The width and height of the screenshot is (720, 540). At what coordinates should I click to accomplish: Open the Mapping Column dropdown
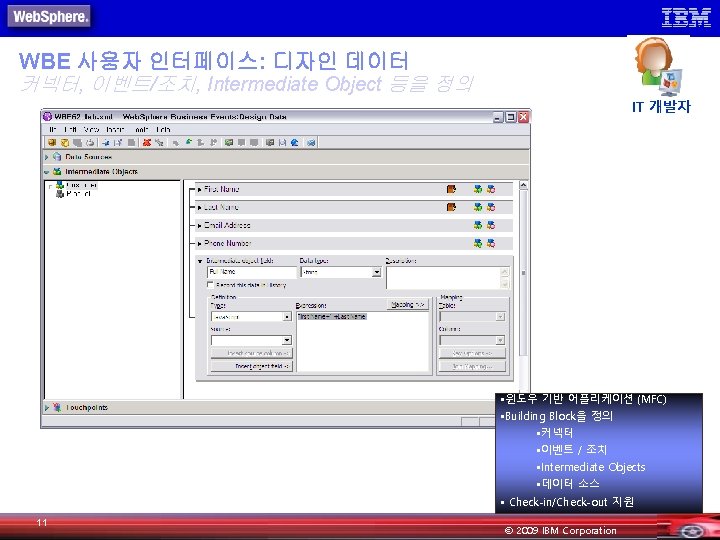(x=501, y=340)
